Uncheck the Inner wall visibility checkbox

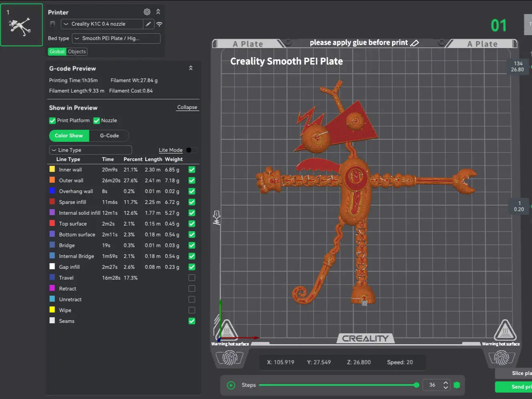[x=192, y=170]
